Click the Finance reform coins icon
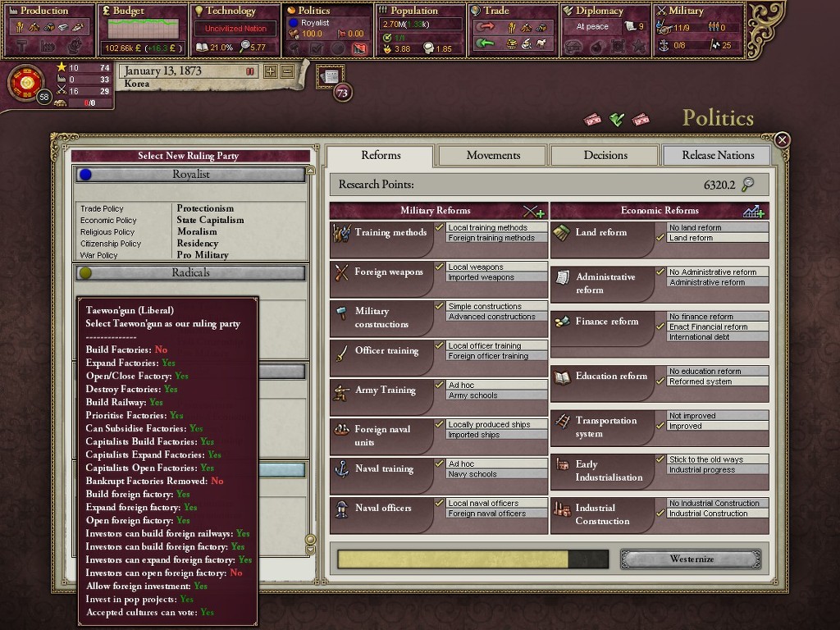 coord(562,322)
